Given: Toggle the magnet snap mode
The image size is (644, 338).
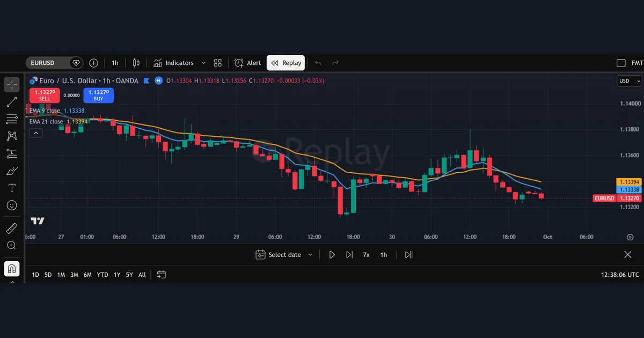Looking at the screenshot, I should (12, 268).
